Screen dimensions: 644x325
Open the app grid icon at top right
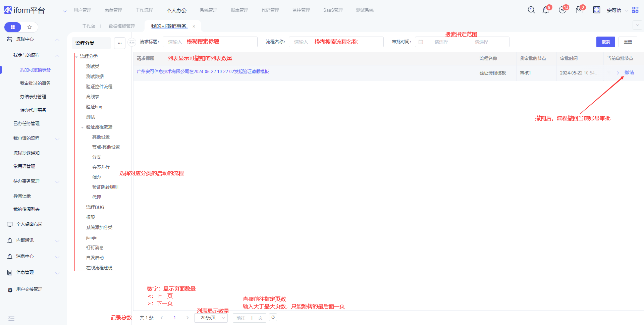pos(635,10)
